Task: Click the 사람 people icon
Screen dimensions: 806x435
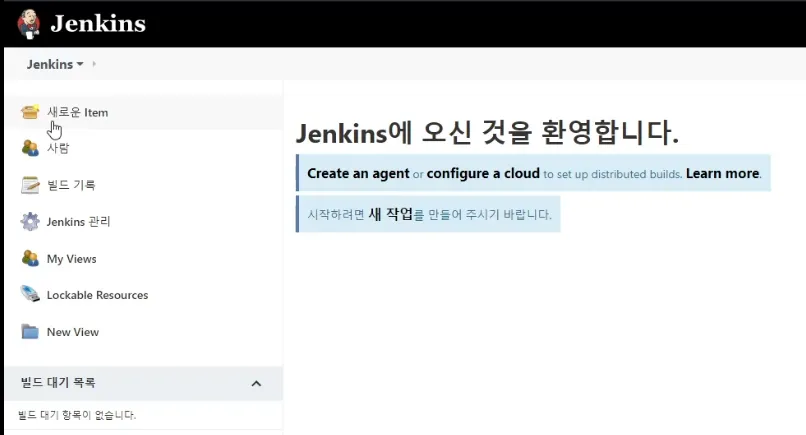Action: click(30, 148)
